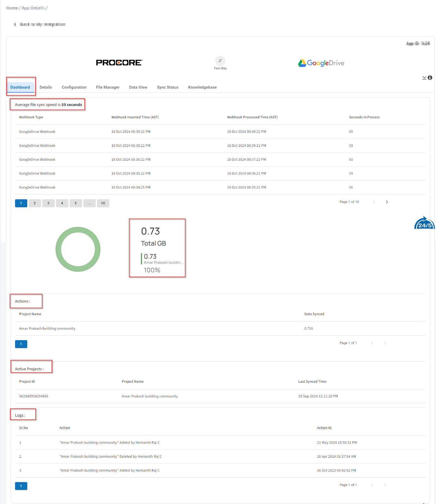Click inserted time 18 Oct 2024 08:39:22 PM
436x504 pixels.
click(131, 132)
